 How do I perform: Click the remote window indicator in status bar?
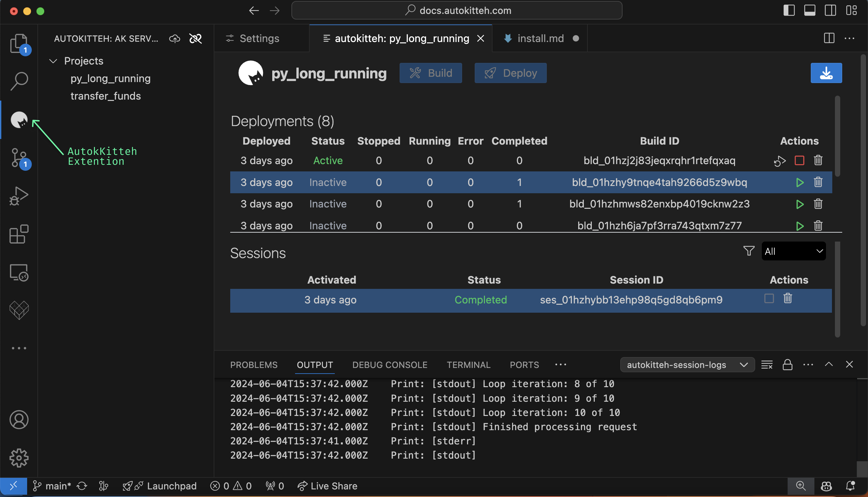[13, 486]
